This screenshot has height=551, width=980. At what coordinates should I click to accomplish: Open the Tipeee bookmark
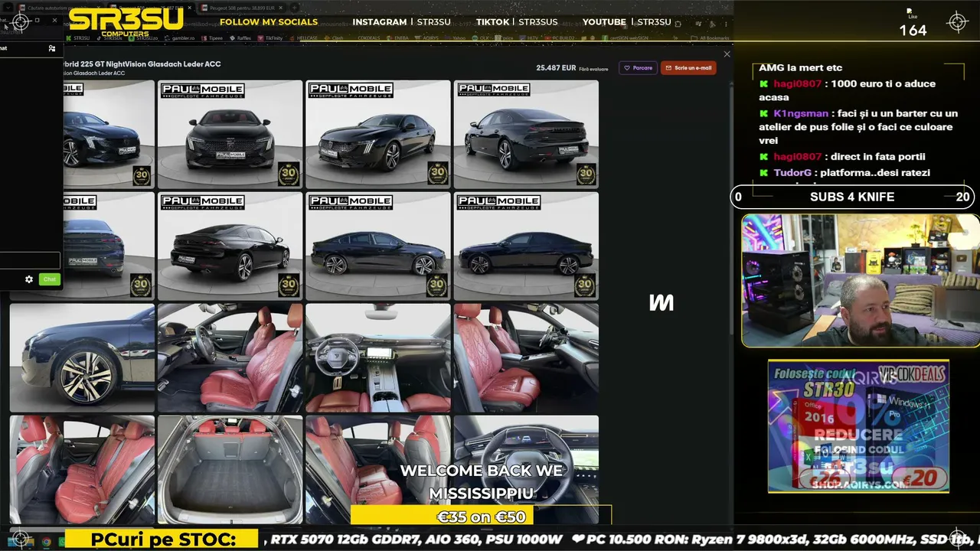211,37
